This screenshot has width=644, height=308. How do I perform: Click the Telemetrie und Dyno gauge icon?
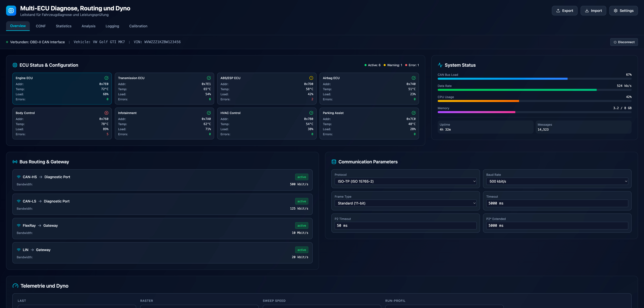click(x=15, y=286)
